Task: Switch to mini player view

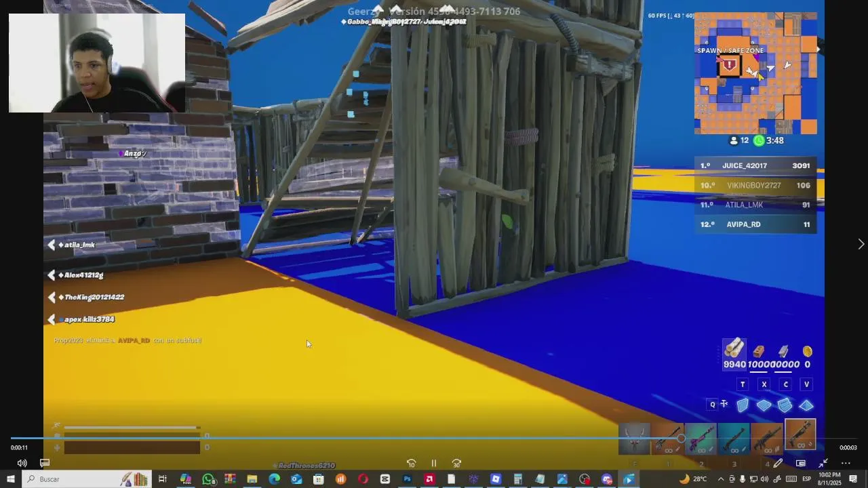Action: click(x=801, y=463)
